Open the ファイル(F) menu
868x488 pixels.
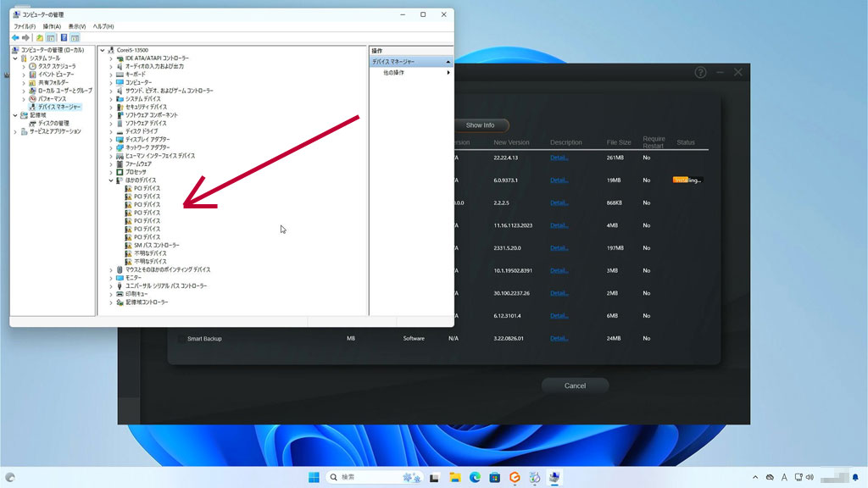click(25, 26)
